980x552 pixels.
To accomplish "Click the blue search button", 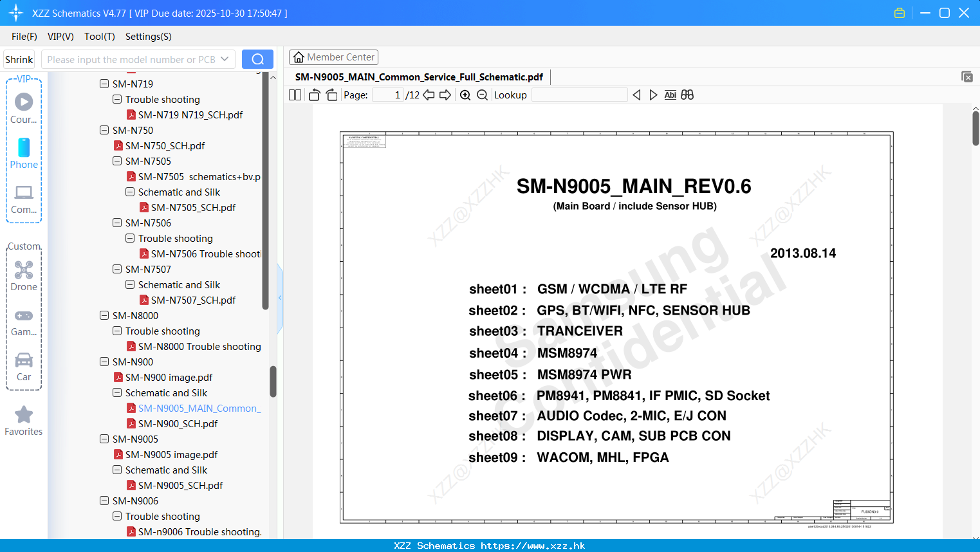I will pyautogui.click(x=257, y=59).
